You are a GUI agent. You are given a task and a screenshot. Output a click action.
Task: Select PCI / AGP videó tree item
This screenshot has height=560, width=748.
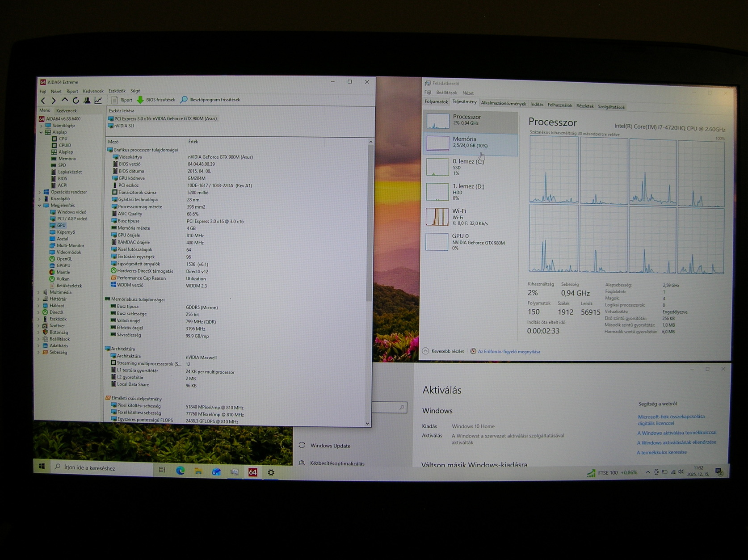pos(72,219)
